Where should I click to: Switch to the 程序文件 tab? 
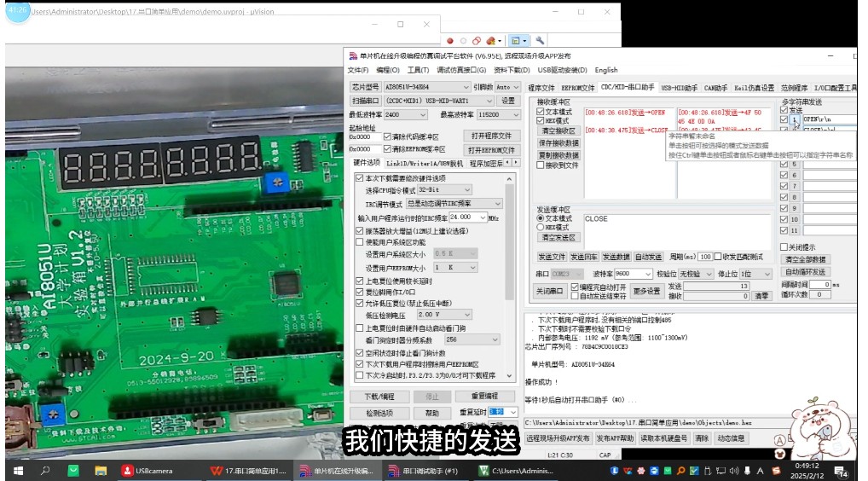541,88
